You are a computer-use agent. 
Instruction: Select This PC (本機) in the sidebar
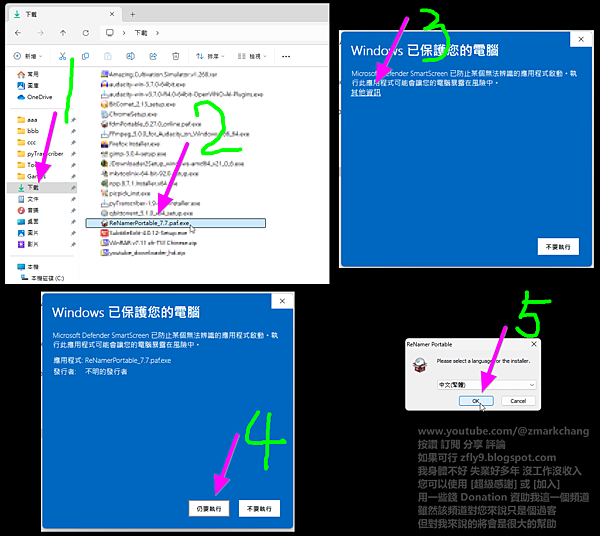(28, 267)
